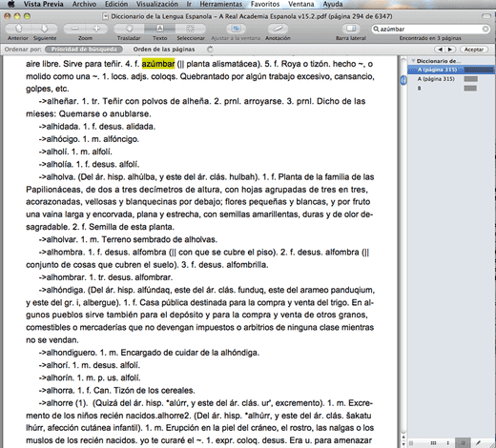Open the Anotación tool

point(278,29)
